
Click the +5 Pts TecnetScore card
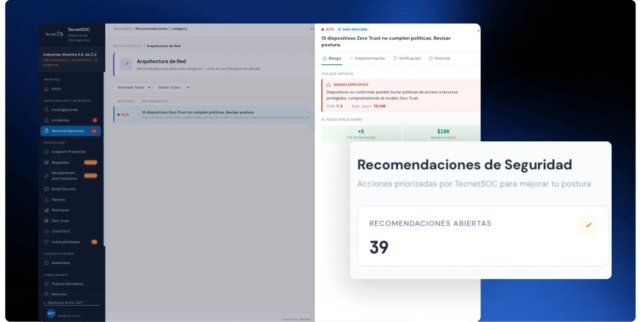pos(361,134)
